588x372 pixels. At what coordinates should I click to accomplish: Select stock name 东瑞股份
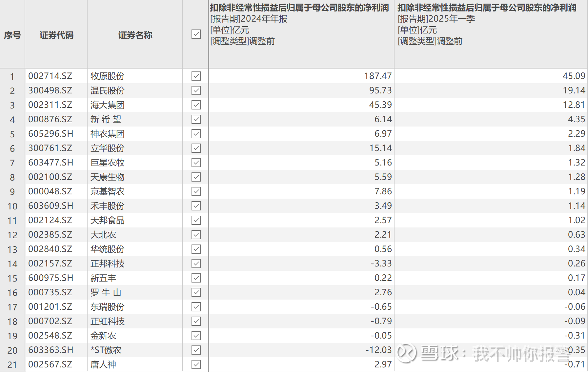pos(108,307)
